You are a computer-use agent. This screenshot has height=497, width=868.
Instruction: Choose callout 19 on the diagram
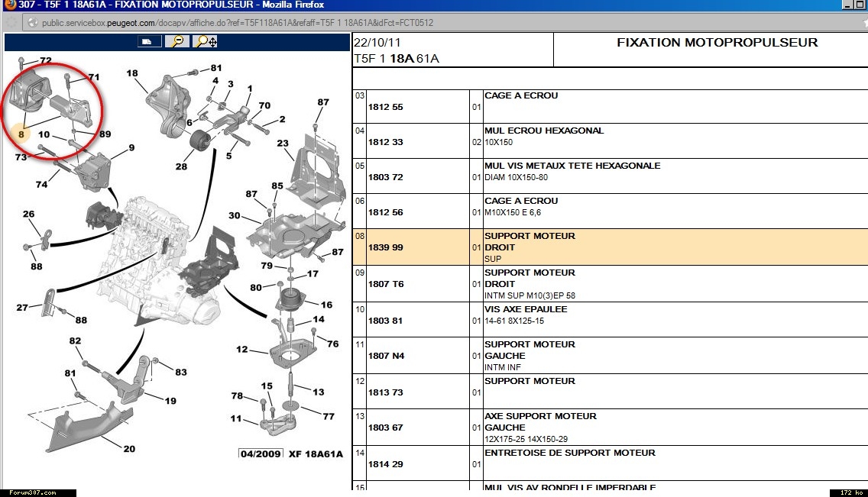(x=170, y=401)
